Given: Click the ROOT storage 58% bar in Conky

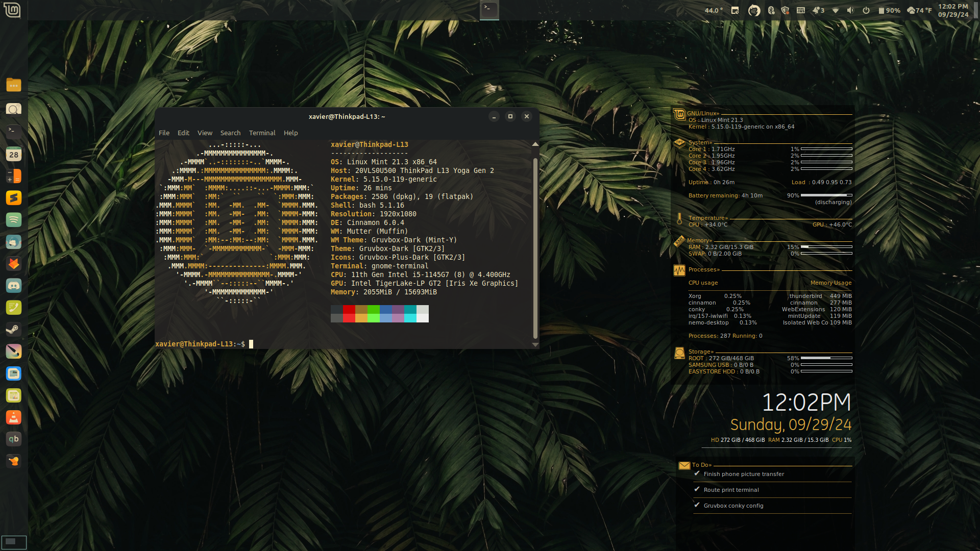Looking at the screenshot, I should click(826, 358).
